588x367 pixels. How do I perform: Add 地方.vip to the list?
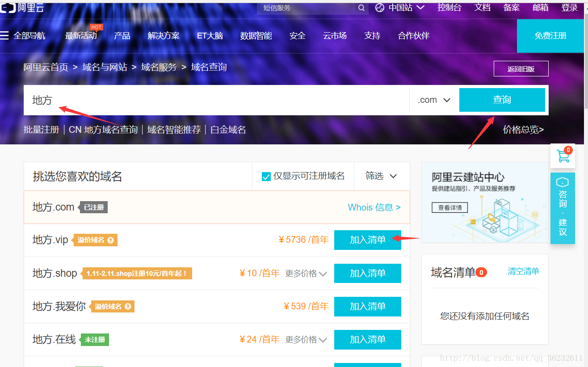(x=368, y=240)
